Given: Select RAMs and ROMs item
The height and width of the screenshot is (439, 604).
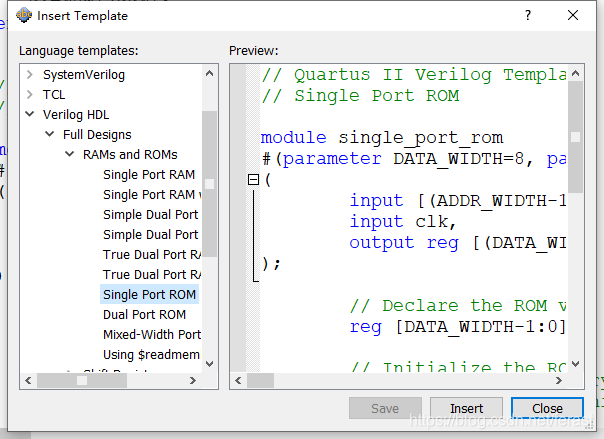Looking at the screenshot, I should 130,154.
